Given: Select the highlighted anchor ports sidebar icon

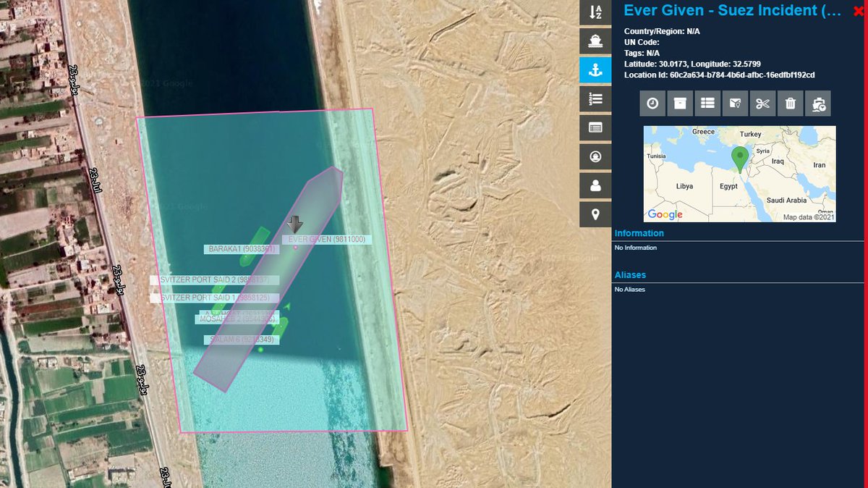Looking at the screenshot, I should [595, 70].
